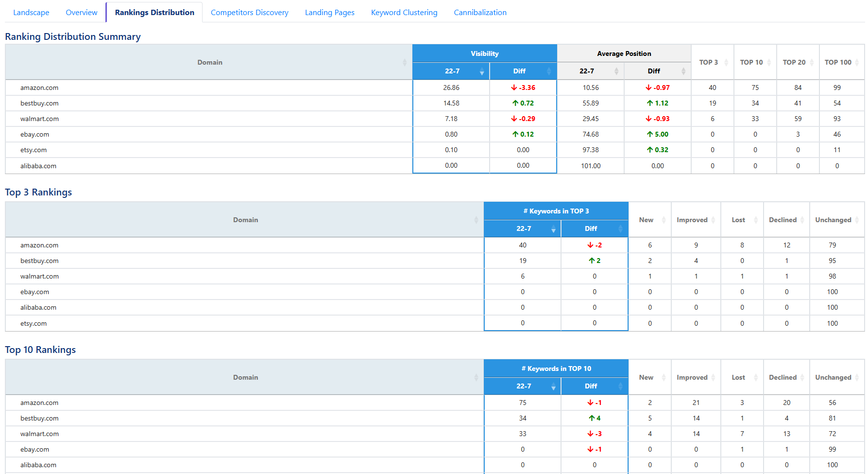This screenshot has height=474, width=868.
Task: Sort Top 3 Rankings Domain column arrows
Action: click(x=476, y=220)
